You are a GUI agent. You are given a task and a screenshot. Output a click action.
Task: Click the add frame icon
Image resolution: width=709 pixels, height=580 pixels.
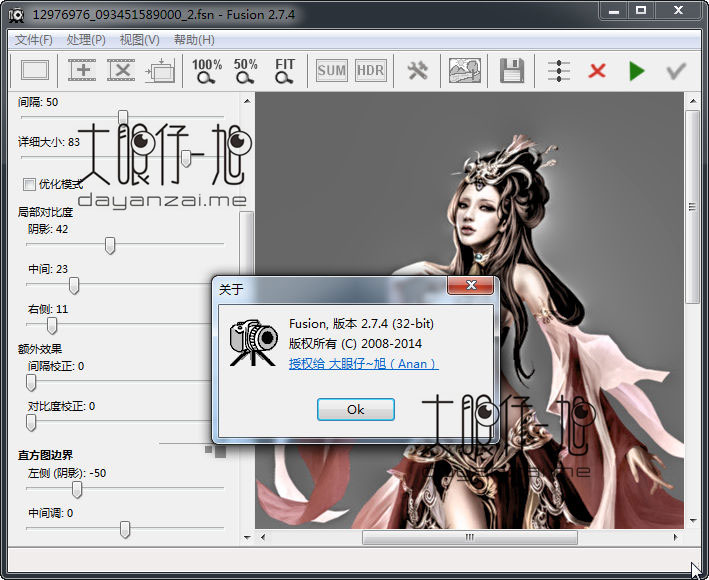(x=82, y=71)
